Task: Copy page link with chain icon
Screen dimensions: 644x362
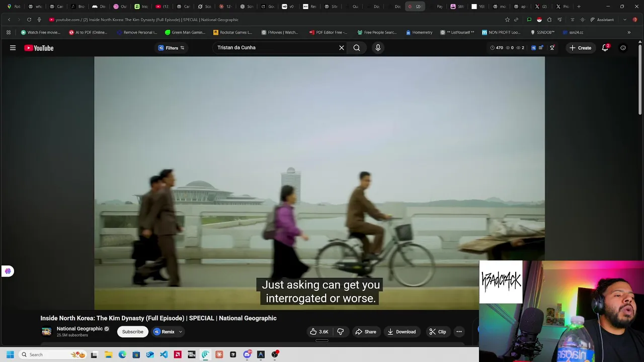Action: click(x=516, y=20)
